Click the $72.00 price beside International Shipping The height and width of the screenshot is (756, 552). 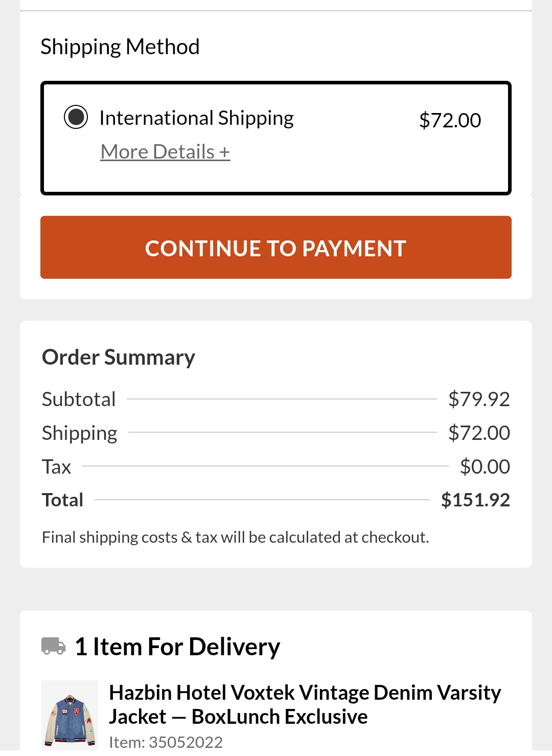pos(450,121)
